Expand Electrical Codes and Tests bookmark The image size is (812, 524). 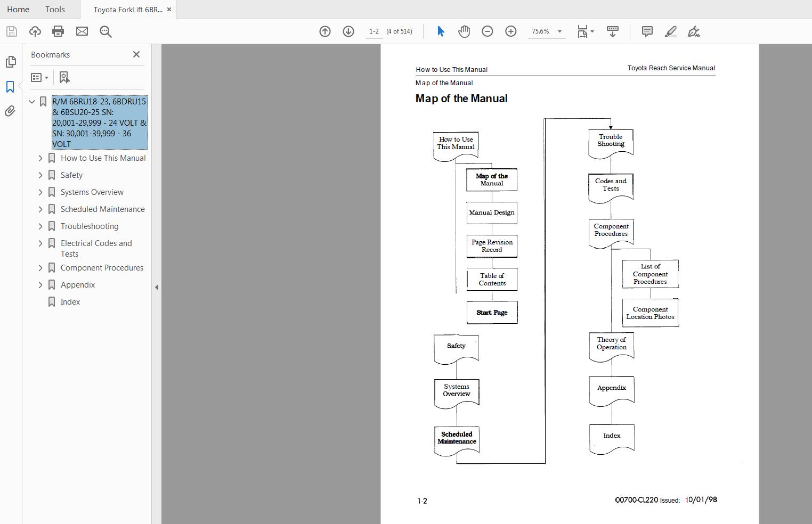pyautogui.click(x=40, y=243)
